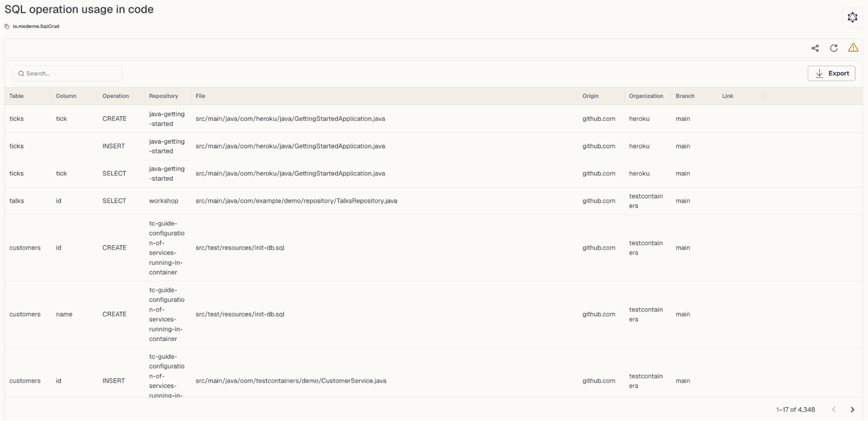Click CREATE operation in ticks tick row
This screenshot has width=868, height=421.
[114, 119]
